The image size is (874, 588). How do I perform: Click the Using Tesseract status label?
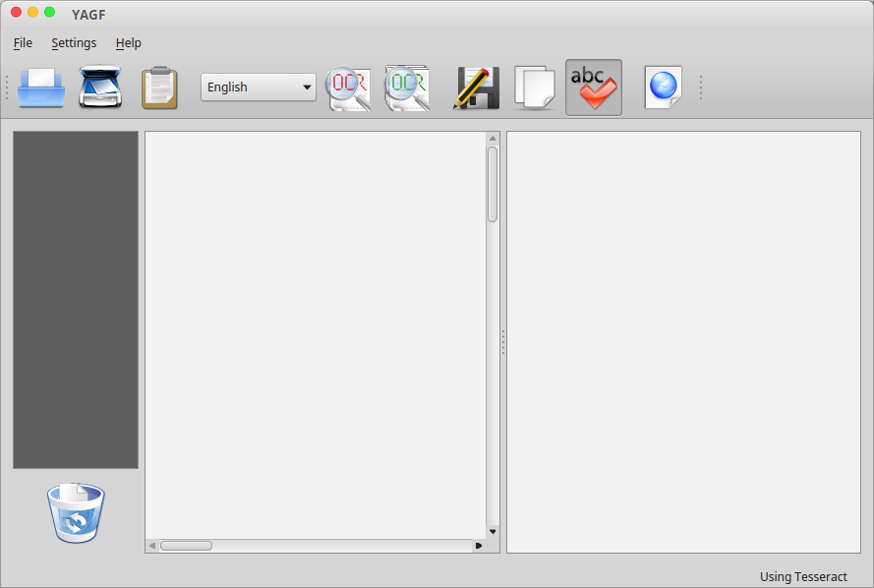pos(802,576)
